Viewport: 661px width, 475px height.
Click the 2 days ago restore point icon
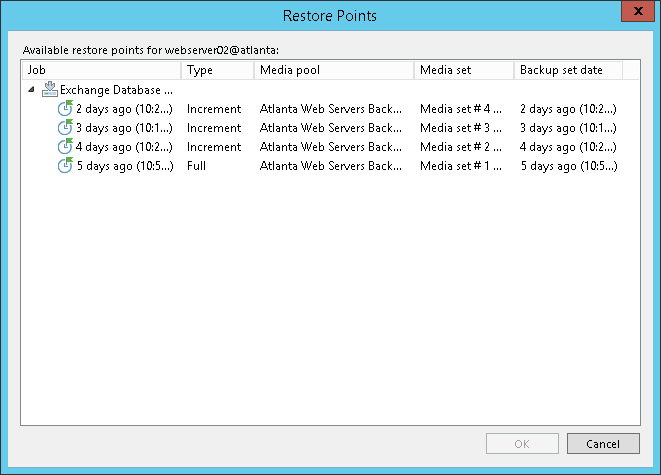[x=65, y=109]
